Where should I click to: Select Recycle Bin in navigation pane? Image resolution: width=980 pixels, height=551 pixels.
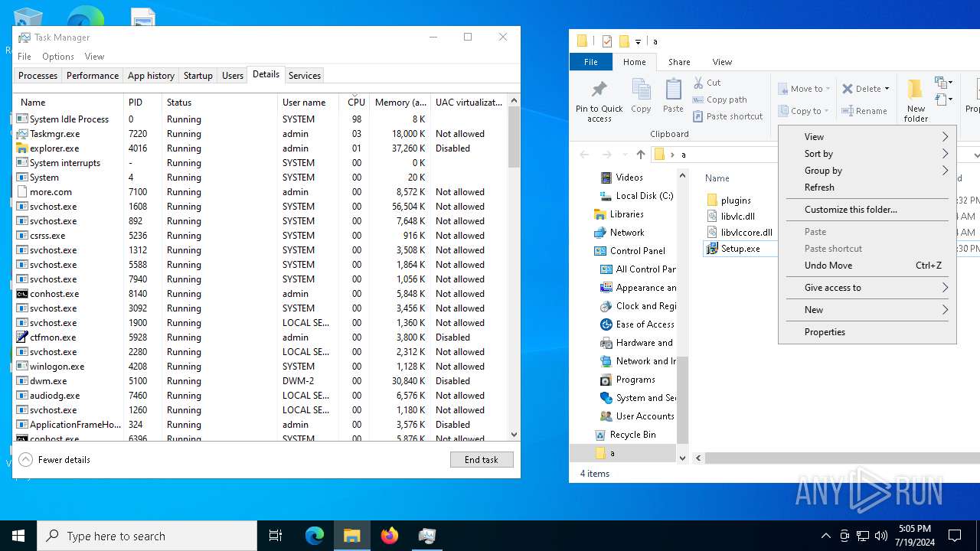pos(632,435)
